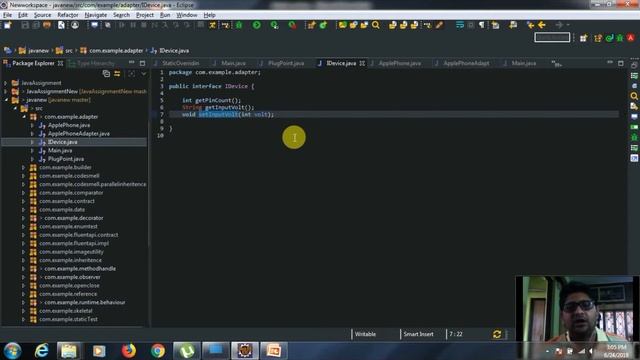
Task: Click inside the Quick Access field
Action: [x=552, y=38]
